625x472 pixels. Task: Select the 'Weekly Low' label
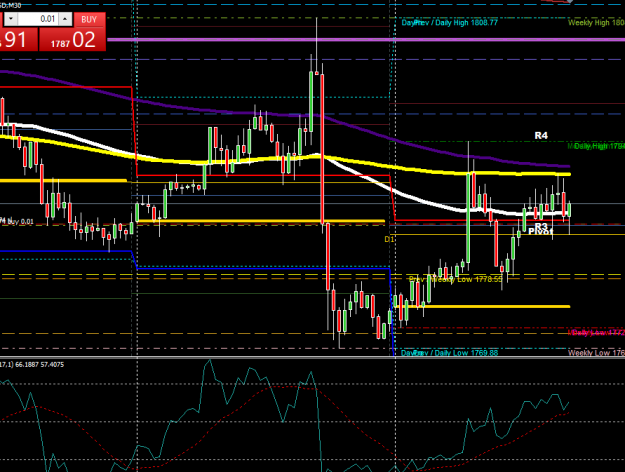(596, 353)
